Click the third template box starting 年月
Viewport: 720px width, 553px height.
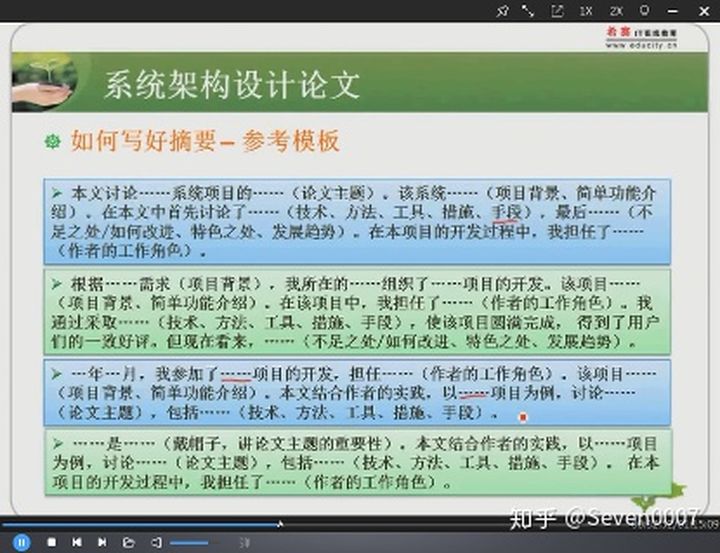pos(357,393)
